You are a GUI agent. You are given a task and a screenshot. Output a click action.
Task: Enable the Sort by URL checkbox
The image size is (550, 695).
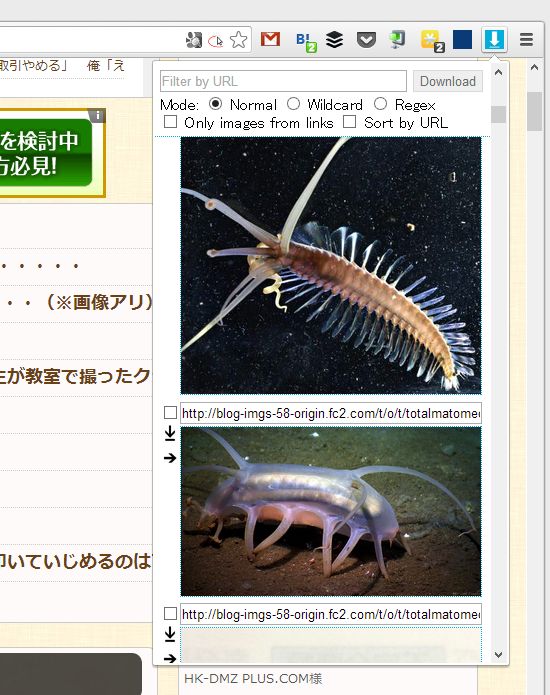coord(349,122)
